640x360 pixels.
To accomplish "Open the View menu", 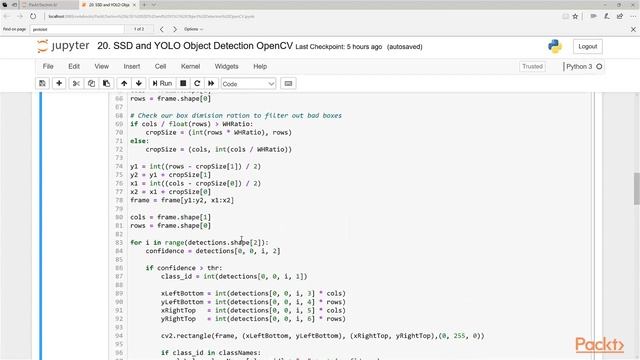I will click(x=102, y=66).
